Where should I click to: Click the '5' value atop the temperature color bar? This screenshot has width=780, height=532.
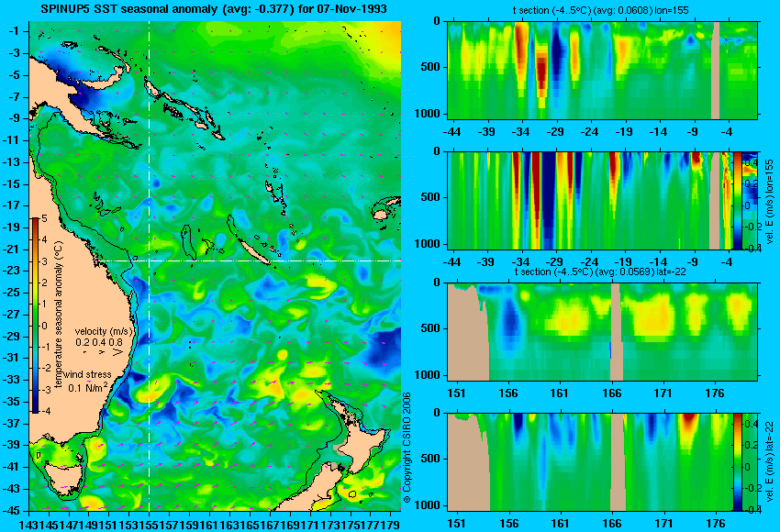point(44,219)
